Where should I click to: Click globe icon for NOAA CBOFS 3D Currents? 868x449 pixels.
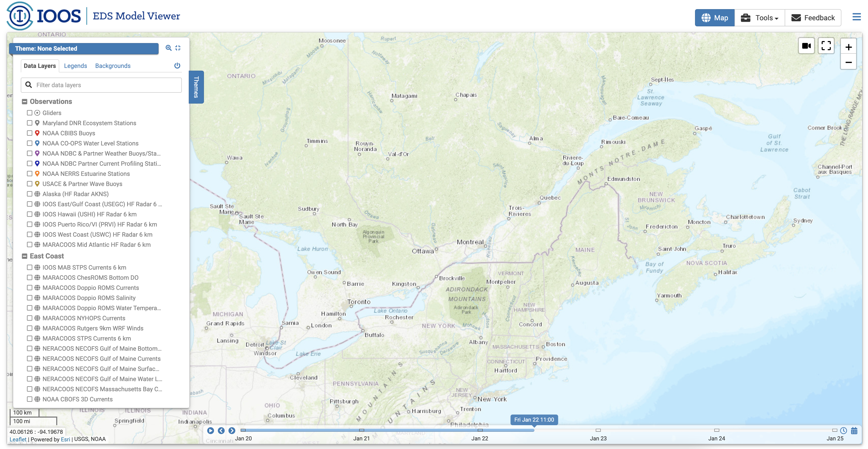37,399
